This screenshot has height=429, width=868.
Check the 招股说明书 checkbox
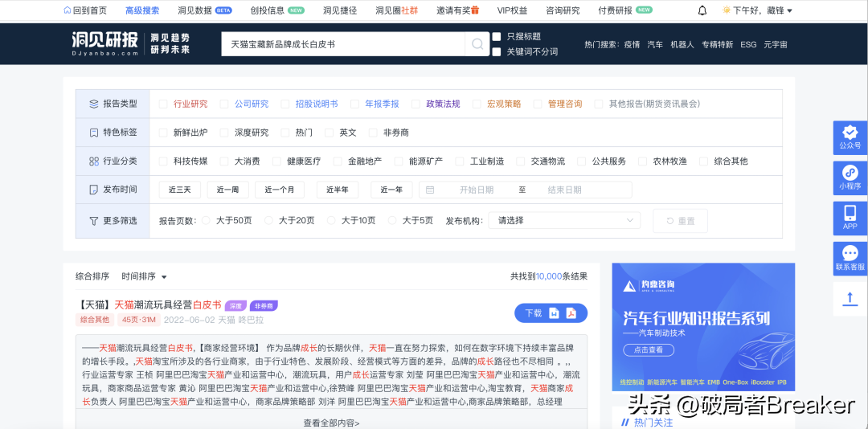pos(285,104)
